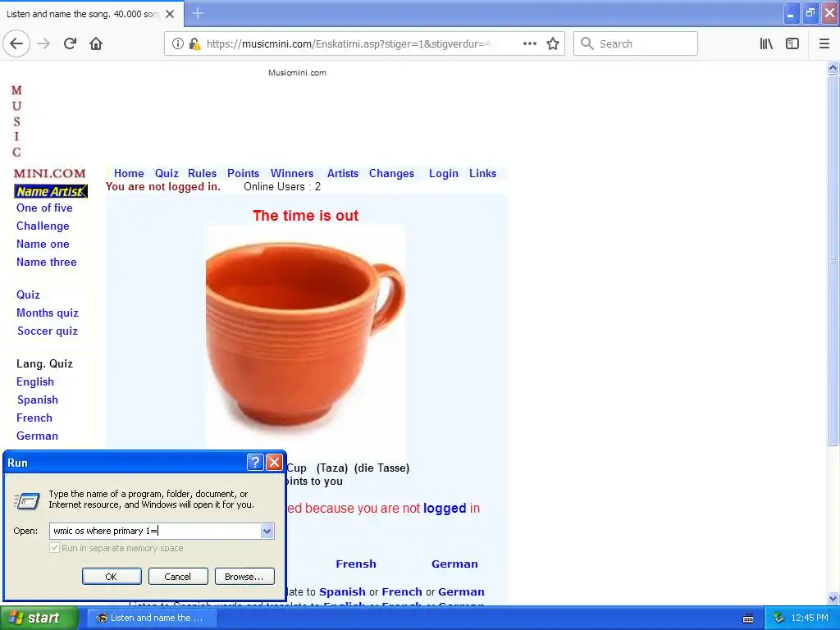Open the Artists page
Image resolution: width=840 pixels, height=630 pixels.
pos(343,174)
